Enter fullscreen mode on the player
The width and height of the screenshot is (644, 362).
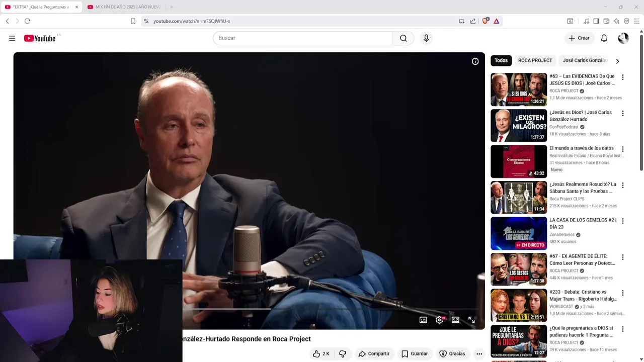pyautogui.click(x=471, y=320)
